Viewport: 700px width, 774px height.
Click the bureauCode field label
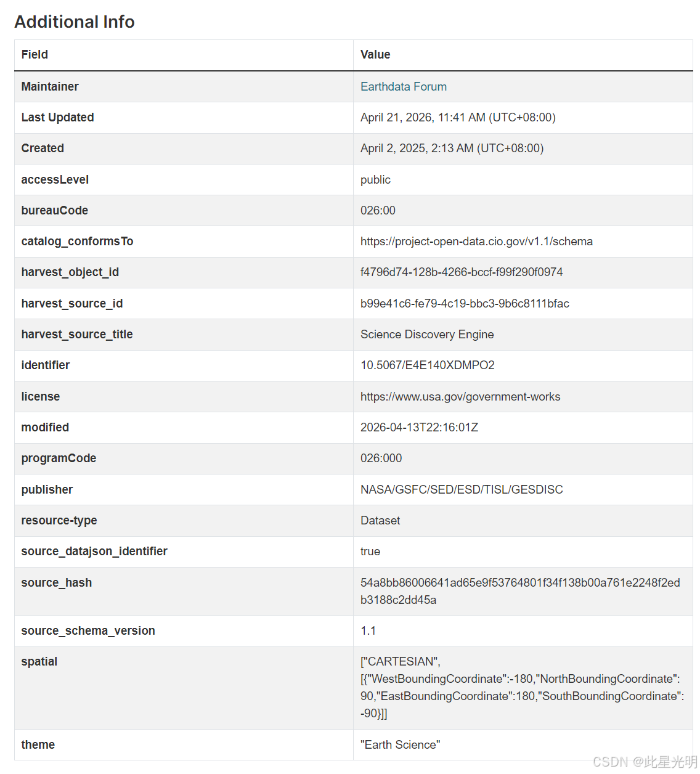click(55, 211)
